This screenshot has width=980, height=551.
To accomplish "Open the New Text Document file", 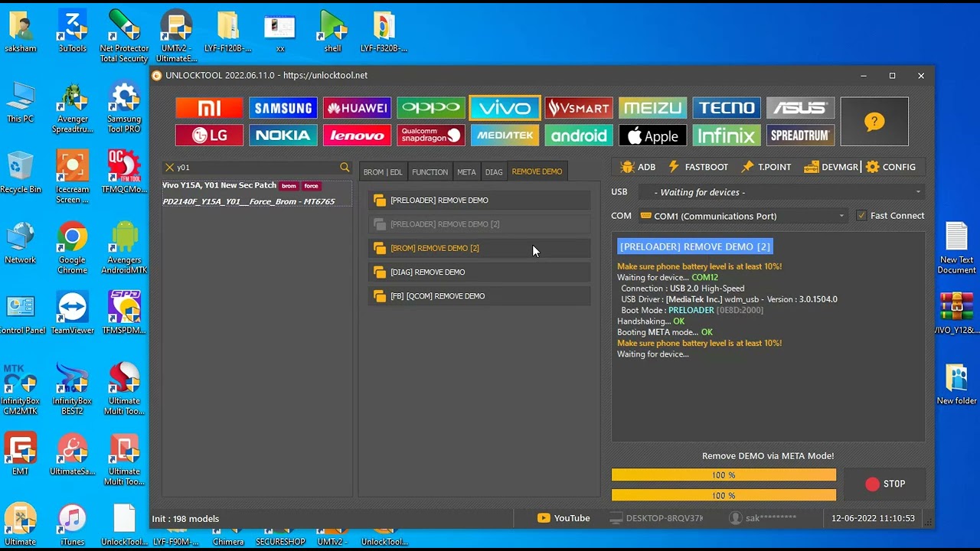I will (x=956, y=248).
